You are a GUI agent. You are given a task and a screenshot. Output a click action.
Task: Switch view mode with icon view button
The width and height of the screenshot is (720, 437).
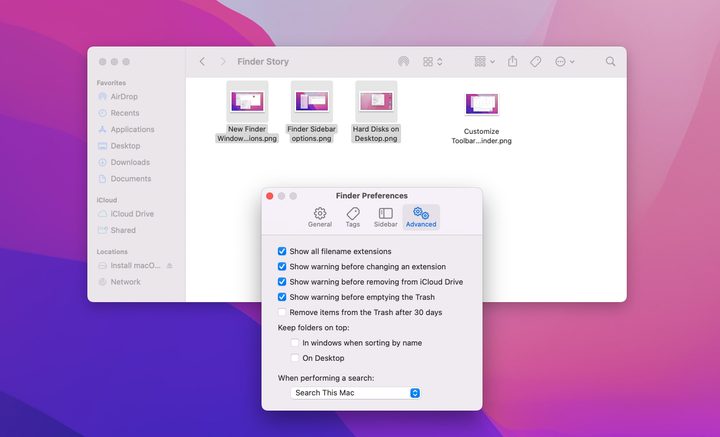point(433,62)
